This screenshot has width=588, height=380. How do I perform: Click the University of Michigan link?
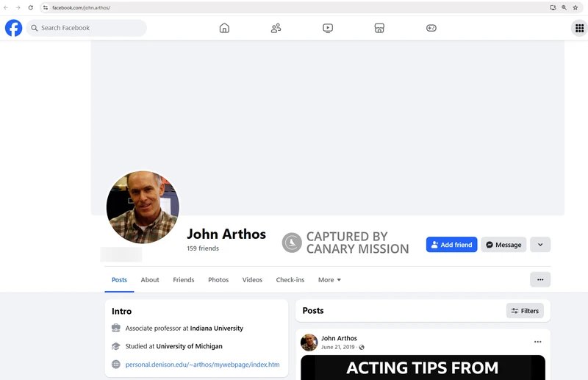click(189, 346)
